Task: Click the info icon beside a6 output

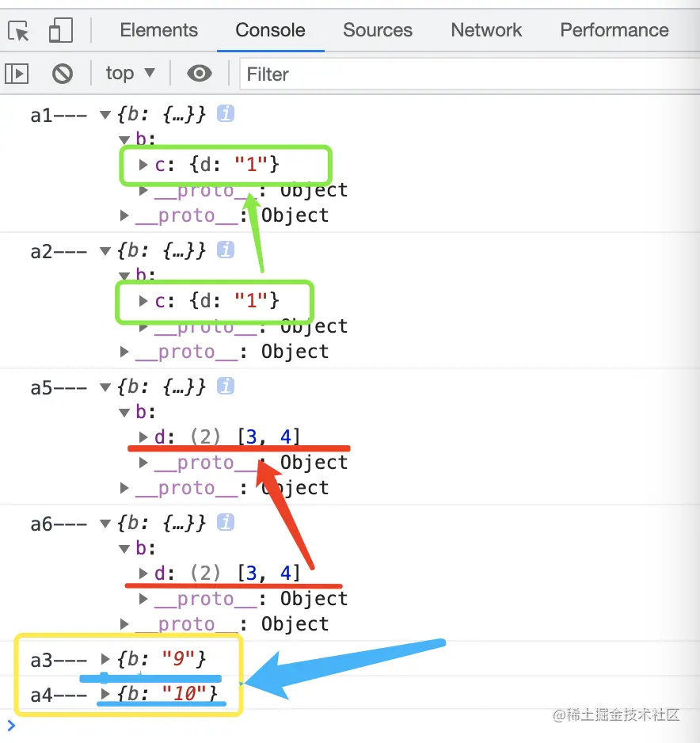Action: [226, 523]
